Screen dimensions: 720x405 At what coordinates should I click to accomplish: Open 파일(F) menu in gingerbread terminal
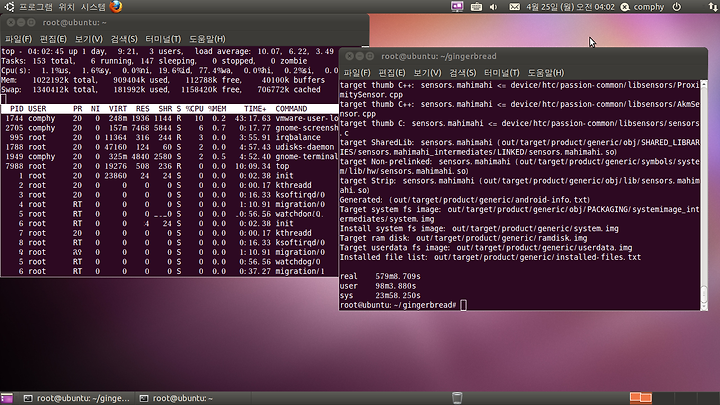[357, 73]
